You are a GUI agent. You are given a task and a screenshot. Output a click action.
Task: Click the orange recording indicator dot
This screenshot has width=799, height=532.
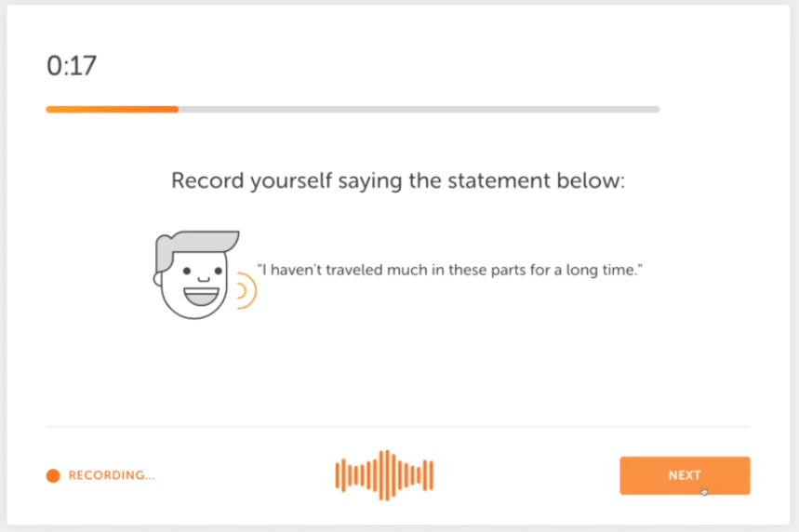[x=53, y=475]
